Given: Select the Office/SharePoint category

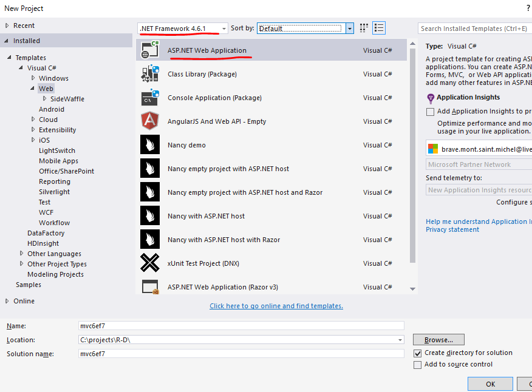Looking at the screenshot, I should coord(67,171).
